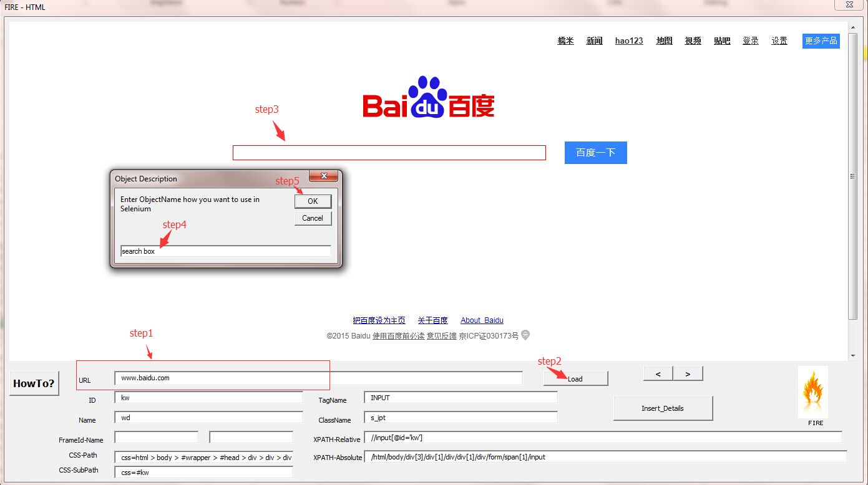Click the 百度一下 search button
Viewport: 868px width, 485px height.
(x=596, y=153)
